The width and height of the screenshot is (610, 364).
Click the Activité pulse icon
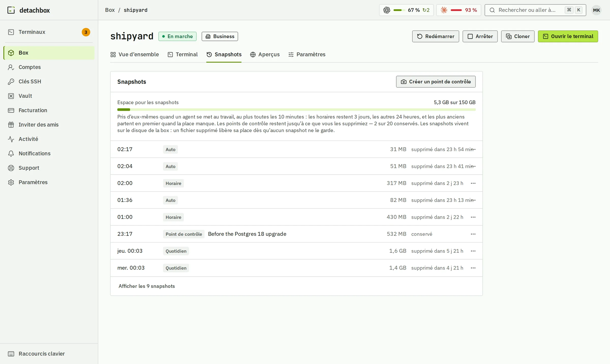coord(11,139)
